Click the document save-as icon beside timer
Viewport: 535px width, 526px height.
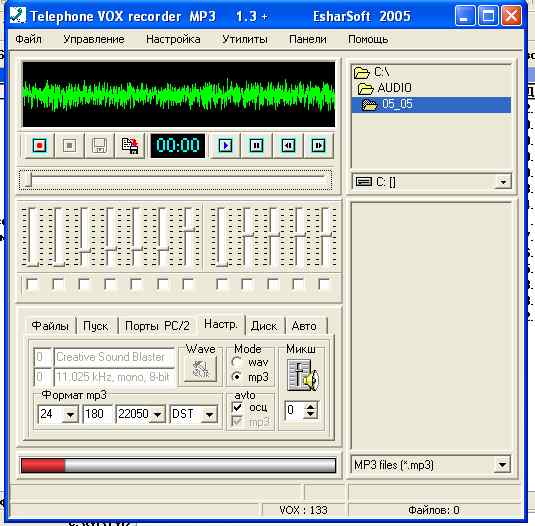pyautogui.click(x=130, y=146)
